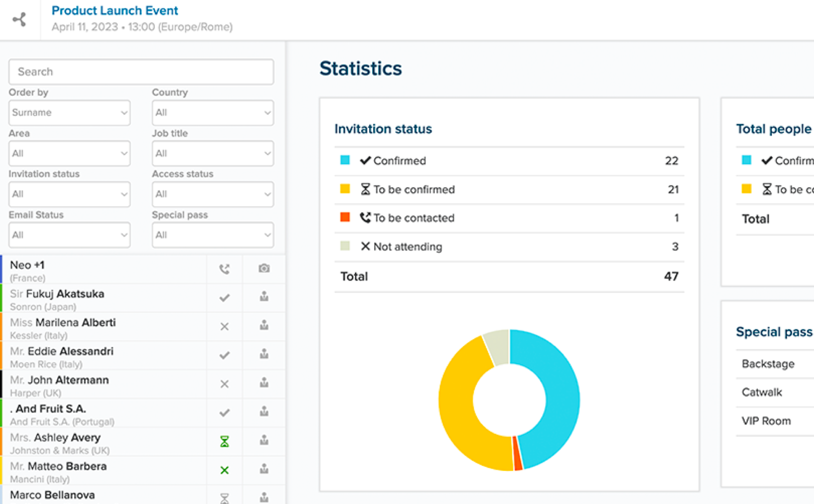Image resolution: width=814 pixels, height=504 pixels.
Task: Open the Country filter dropdown
Action: (213, 113)
